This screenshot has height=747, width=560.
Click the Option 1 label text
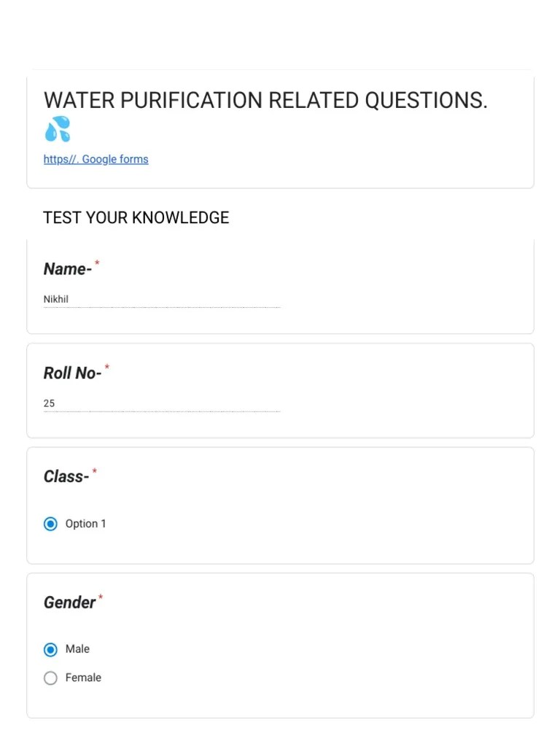pyautogui.click(x=85, y=524)
